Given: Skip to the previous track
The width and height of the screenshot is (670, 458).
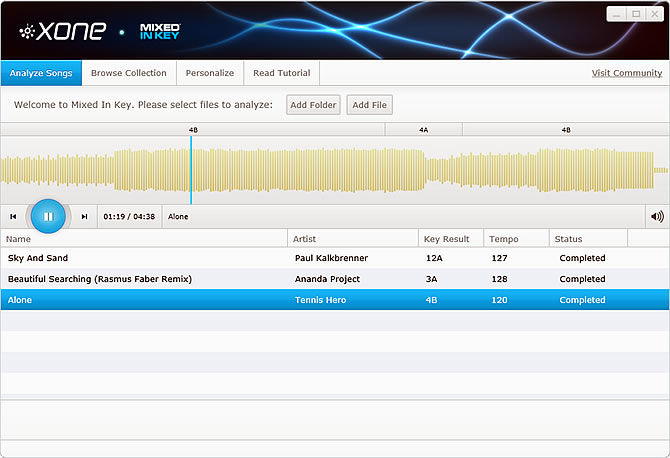Looking at the screenshot, I should coord(13,217).
